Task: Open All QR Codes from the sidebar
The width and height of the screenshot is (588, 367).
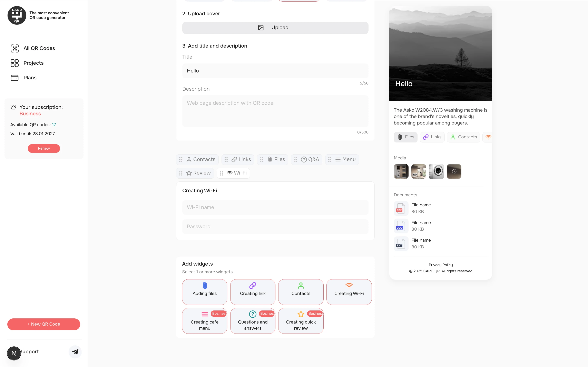Action: (x=39, y=48)
